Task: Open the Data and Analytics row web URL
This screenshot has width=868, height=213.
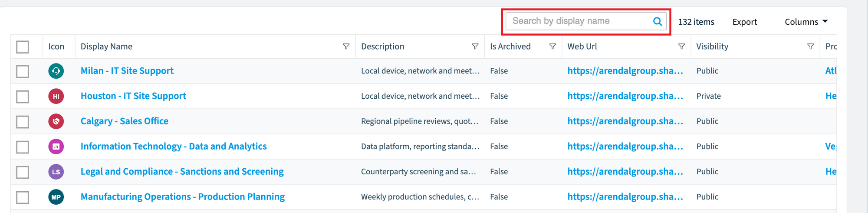Action: 625,146
